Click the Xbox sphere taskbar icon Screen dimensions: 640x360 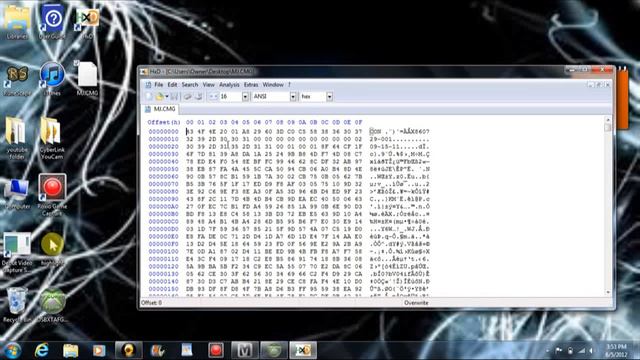(273, 350)
